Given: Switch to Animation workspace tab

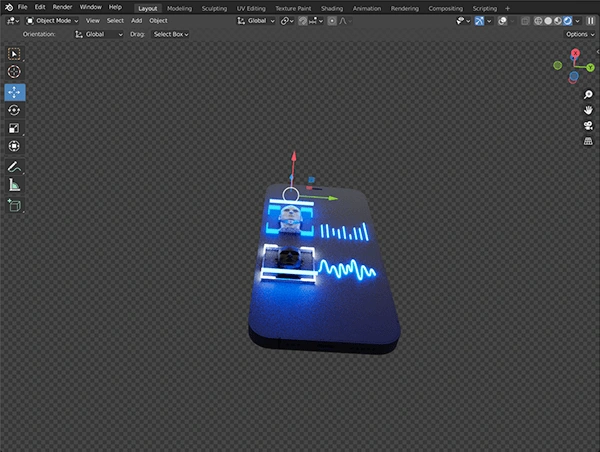Looking at the screenshot, I should point(367,8).
